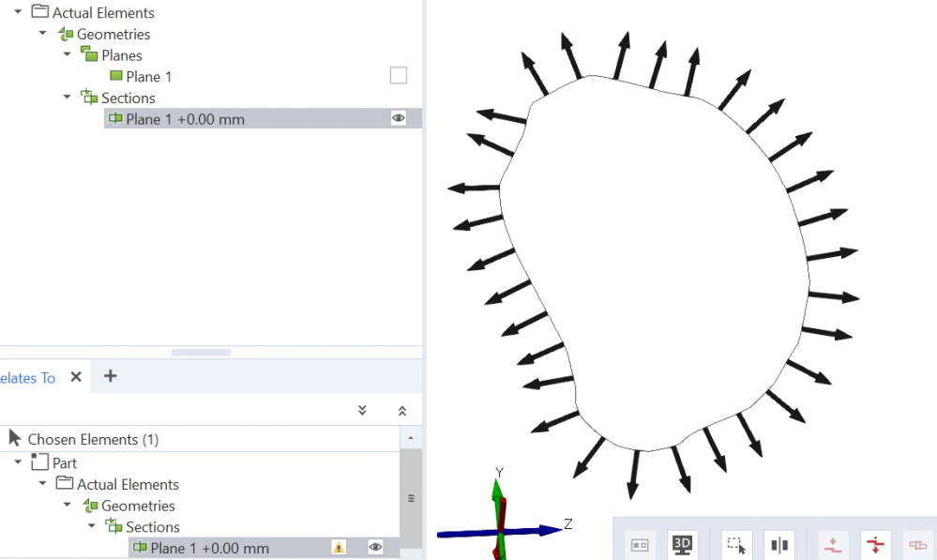This screenshot has width=937, height=560.
Task: Close the Relates To tab
Action: (x=77, y=377)
